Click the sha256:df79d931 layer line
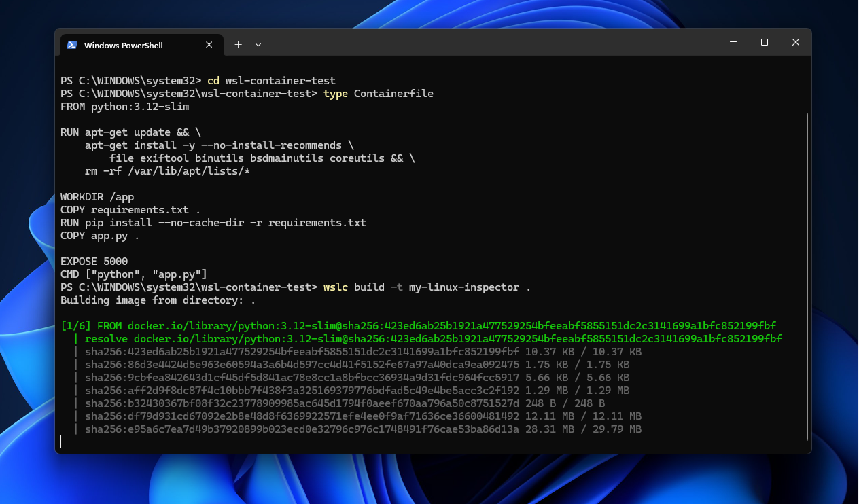859x504 pixels. coord(357,416)
